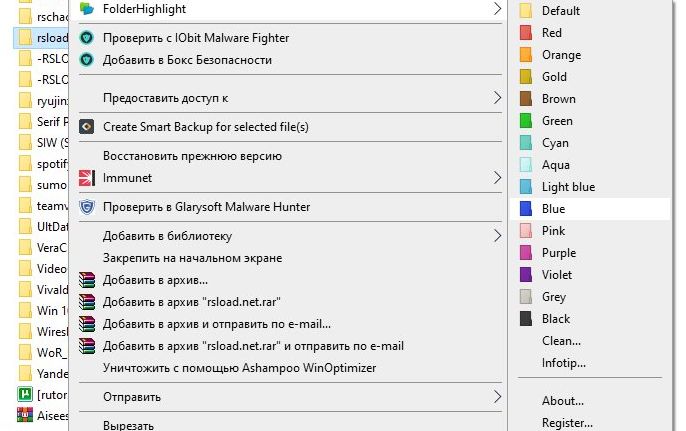
Task: Select the "spotif" folder name
Action: (53, 164)
